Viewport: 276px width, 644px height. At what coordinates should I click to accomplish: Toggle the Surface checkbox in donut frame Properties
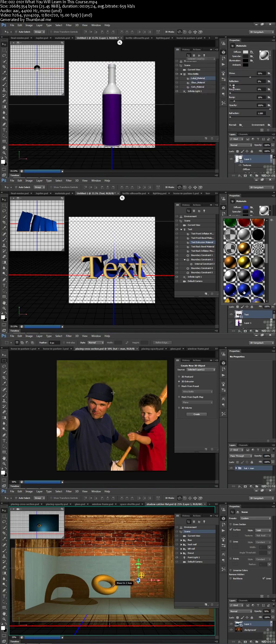click(231, 530)
